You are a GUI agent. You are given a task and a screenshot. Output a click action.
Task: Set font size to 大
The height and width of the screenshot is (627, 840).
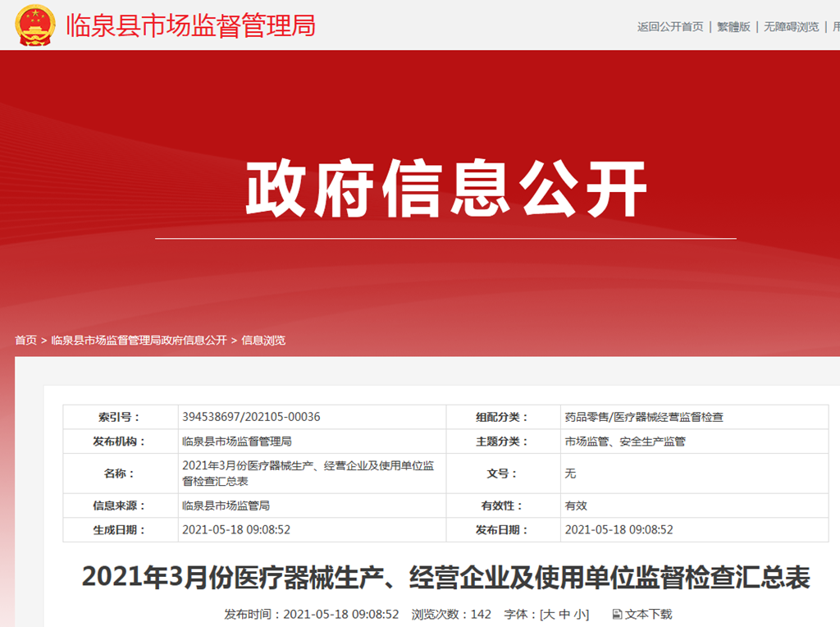coord(549,614)
